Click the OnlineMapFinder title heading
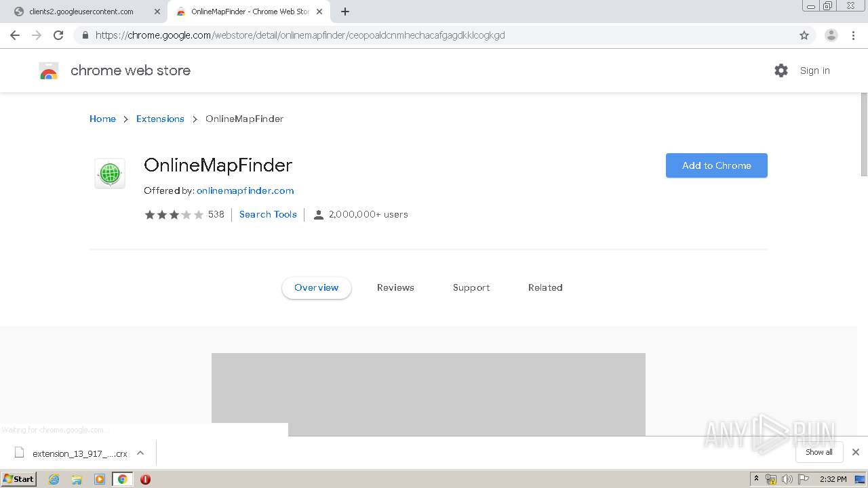 (x=218, y=165)
